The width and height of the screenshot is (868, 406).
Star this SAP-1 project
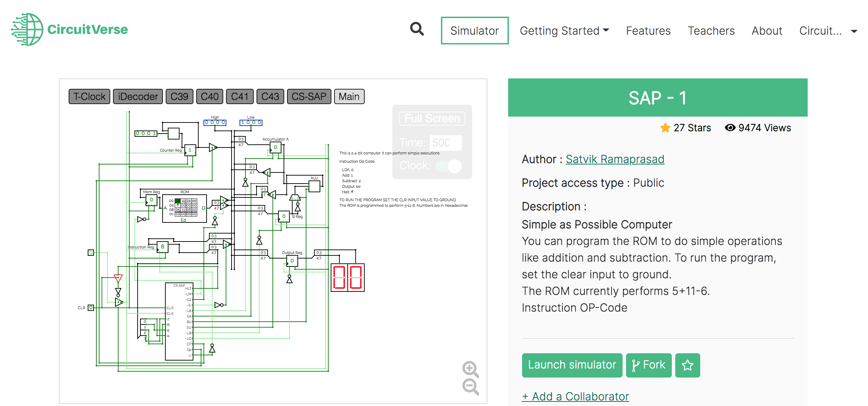point(687,365)
